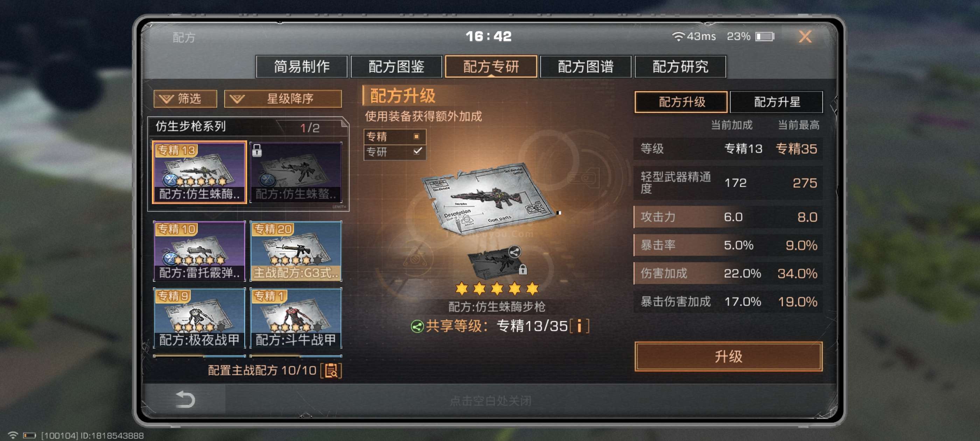Open the 筛选 filter dropdown
Image resolution: width=980 pixels, height=441 pixels.
coord(185,99)
